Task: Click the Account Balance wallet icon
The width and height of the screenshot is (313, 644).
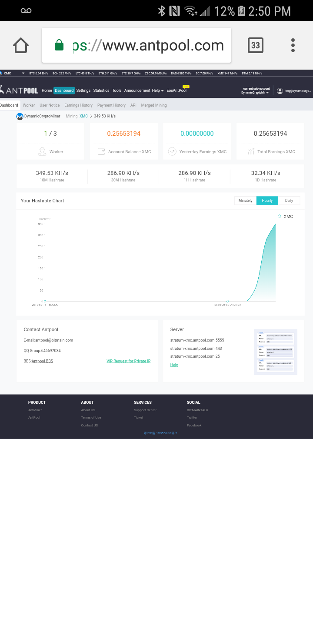Action: [101, 151]
